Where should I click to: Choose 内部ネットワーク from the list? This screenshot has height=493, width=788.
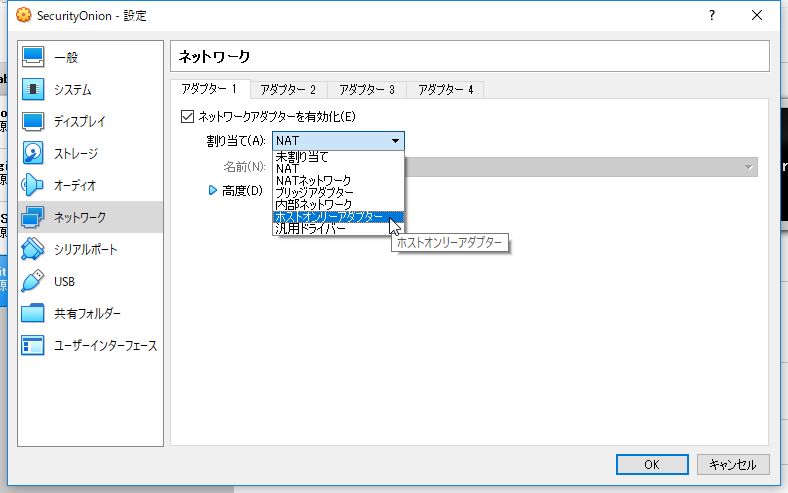point(338,205)
